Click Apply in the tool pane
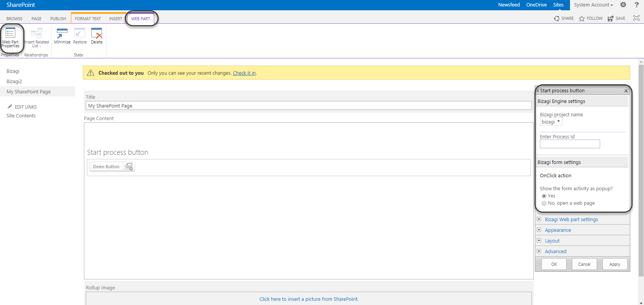 [x=615, y=264]
